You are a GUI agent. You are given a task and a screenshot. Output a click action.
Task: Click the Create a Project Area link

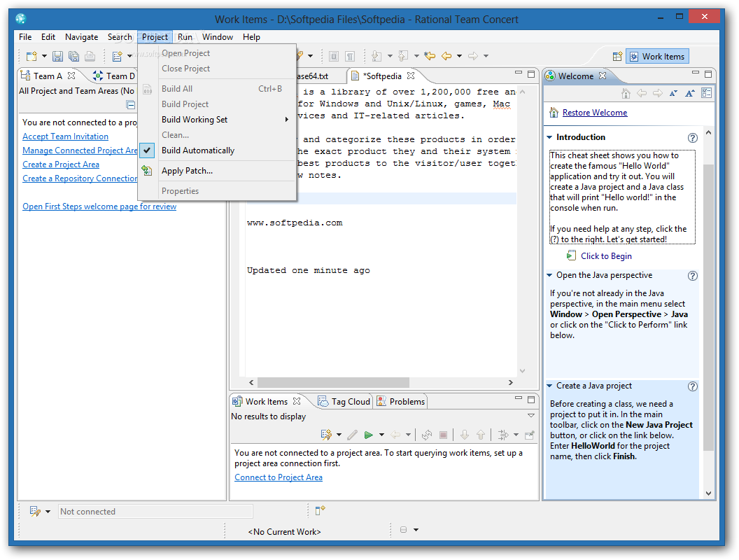click(61, 164)
